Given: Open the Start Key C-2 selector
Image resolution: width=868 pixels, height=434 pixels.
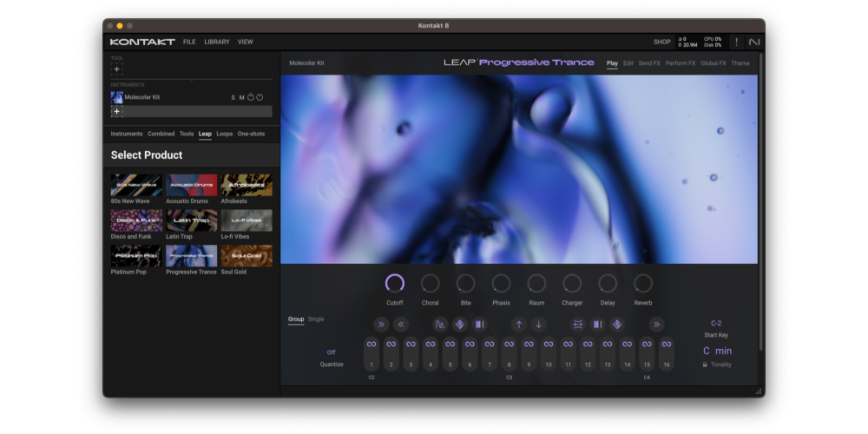Looking at the screenshot, I should pos(716,323).
